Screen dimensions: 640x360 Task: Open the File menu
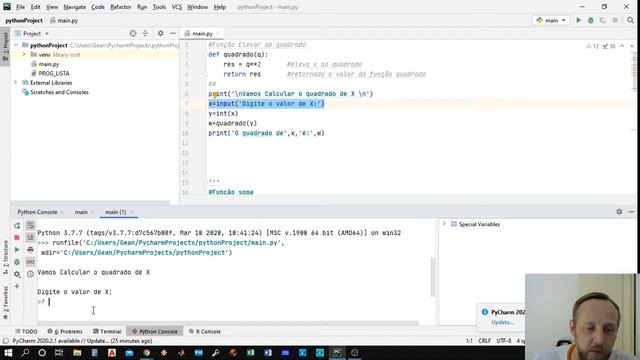click(x=20, y=7)
